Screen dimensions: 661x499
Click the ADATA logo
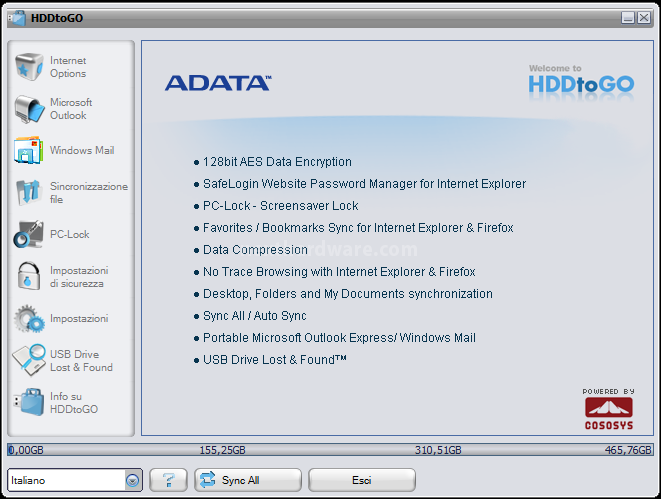click(x=218, y=83)
